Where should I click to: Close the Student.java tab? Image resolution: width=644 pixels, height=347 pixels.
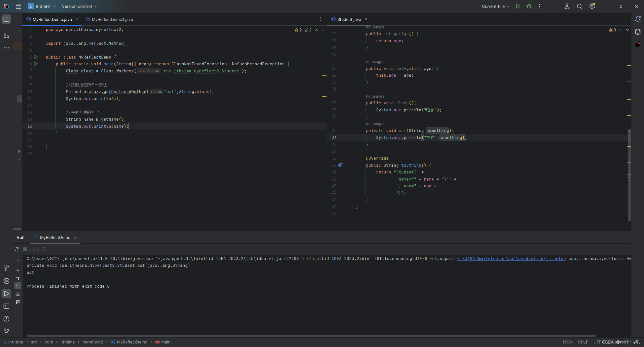pyautogui.click(x=366, y=19)
